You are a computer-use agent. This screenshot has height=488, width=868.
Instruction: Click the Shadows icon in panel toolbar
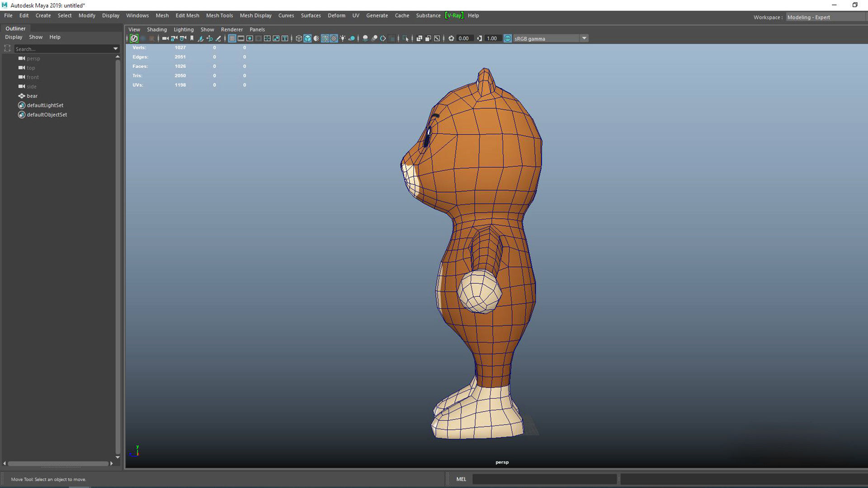point(351,38)
